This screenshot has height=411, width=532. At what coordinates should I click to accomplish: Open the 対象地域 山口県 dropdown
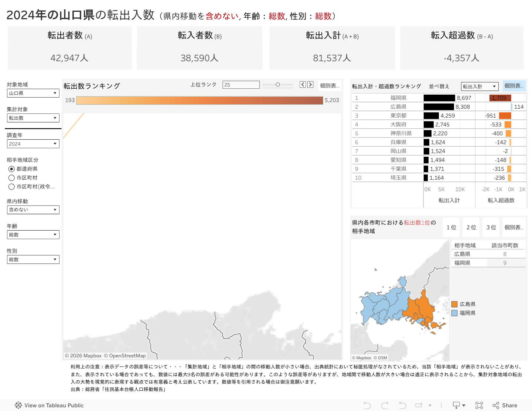click(33, 93)
